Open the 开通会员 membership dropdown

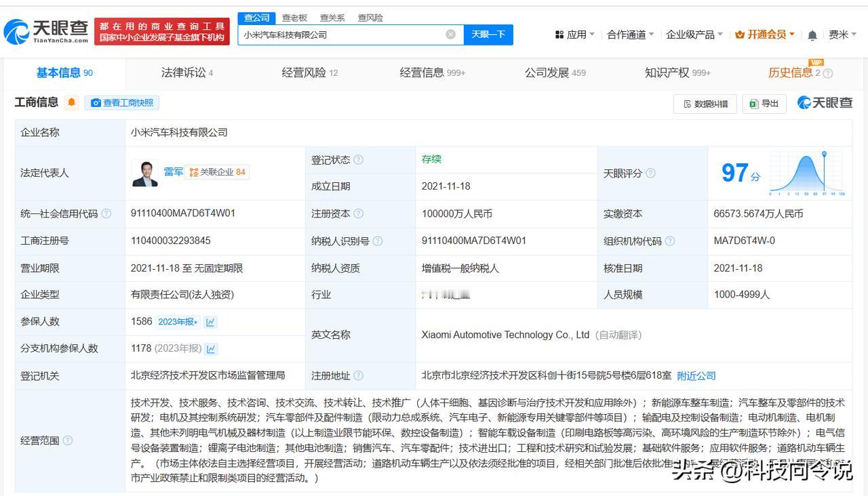tap(764, 35)
